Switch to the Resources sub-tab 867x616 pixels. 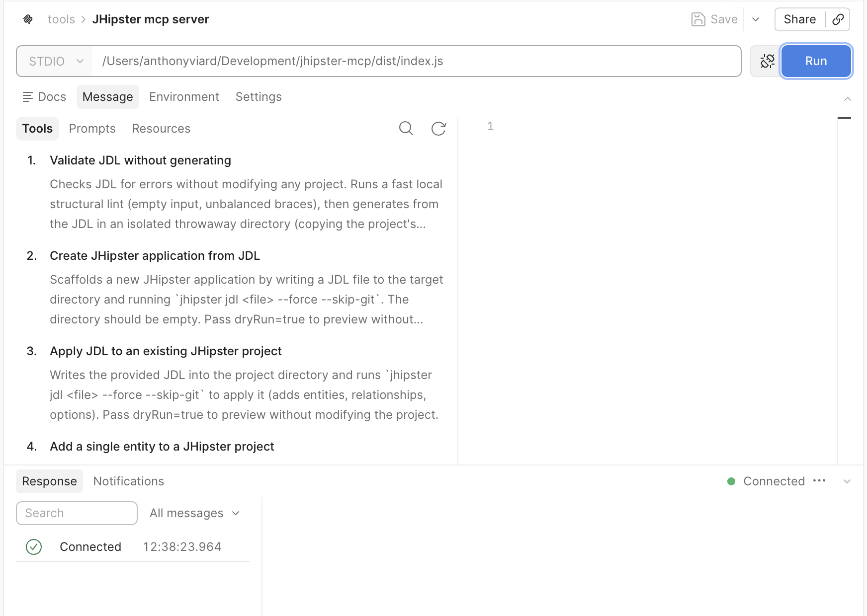(161, 129)
